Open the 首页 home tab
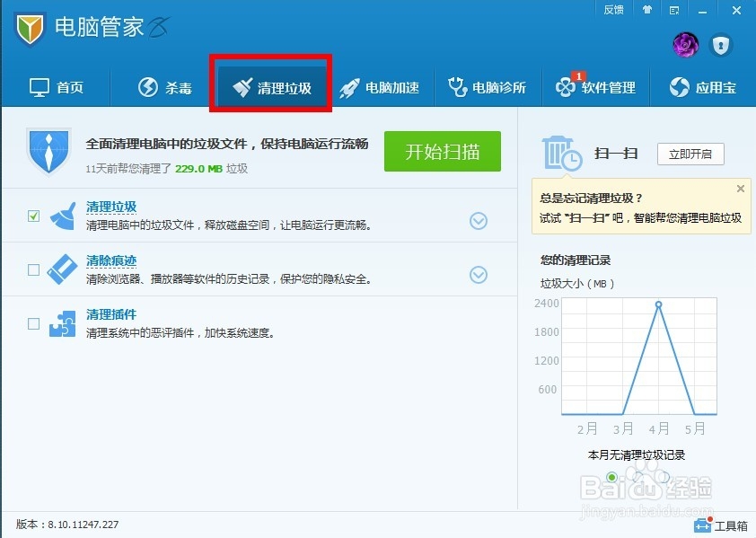 coord(57,87)
